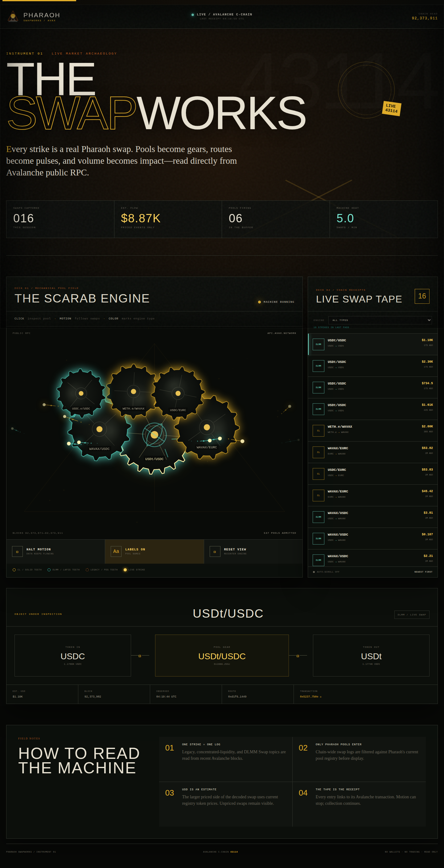Click CL badge of $53.82 WAVAX/EURC entry
The height and width of the screenshot is (868, 444).
318,452
